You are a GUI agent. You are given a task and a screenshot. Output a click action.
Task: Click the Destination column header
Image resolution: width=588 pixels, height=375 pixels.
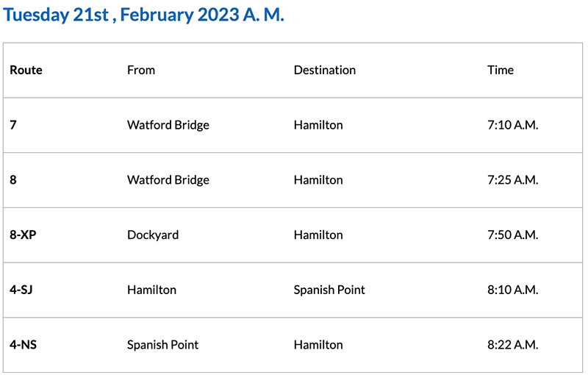click(x=324, y=70)
